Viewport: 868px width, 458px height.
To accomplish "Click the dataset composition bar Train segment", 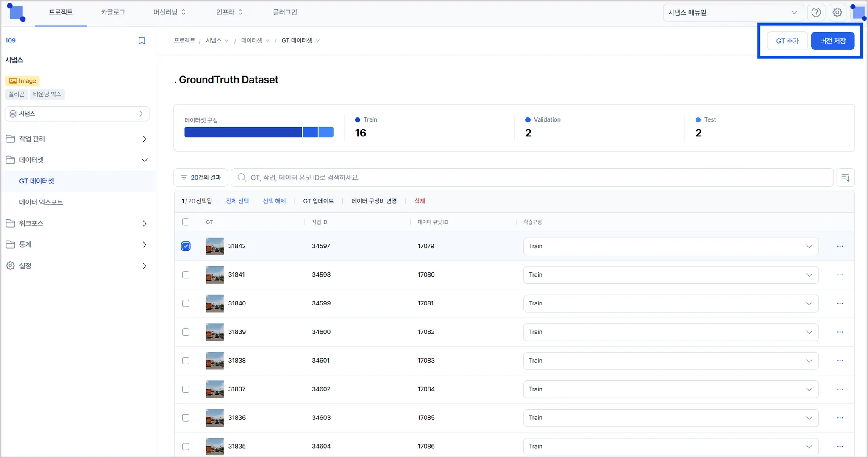I will click(x=243, y=132).
